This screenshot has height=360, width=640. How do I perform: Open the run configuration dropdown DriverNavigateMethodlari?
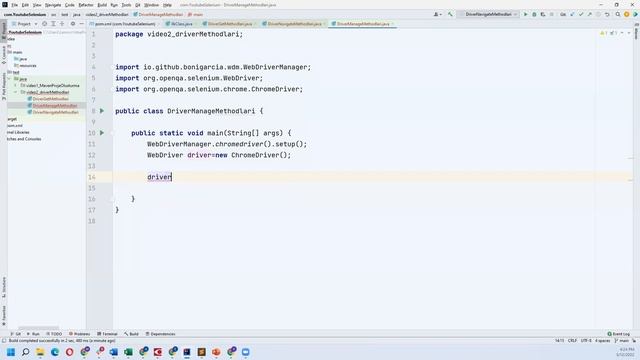pos(489,14)
